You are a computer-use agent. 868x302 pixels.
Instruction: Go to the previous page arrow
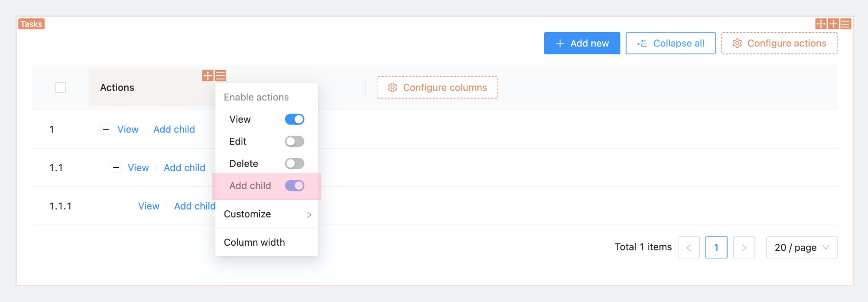(688, 248)
